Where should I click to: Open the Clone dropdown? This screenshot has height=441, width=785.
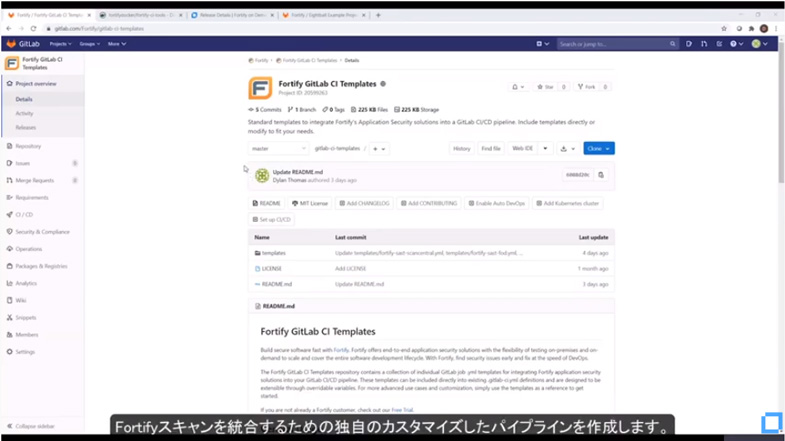599,149
